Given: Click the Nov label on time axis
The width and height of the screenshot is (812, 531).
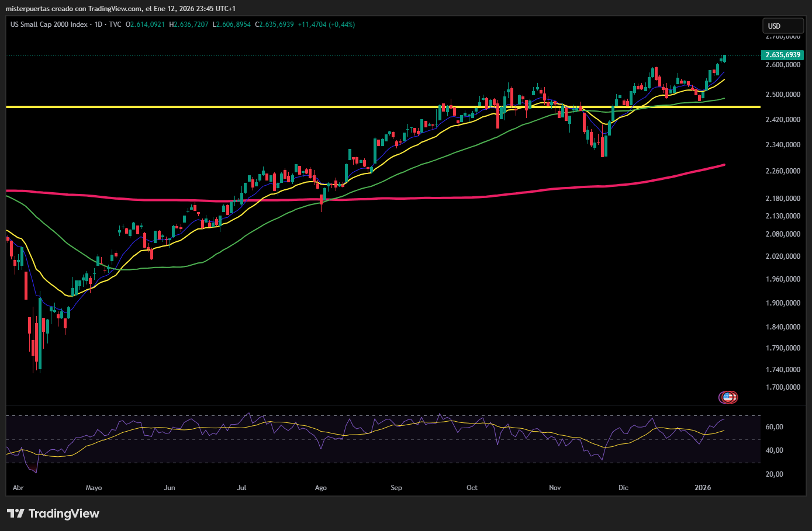Looking at the screenshot, I should point(555,488).
